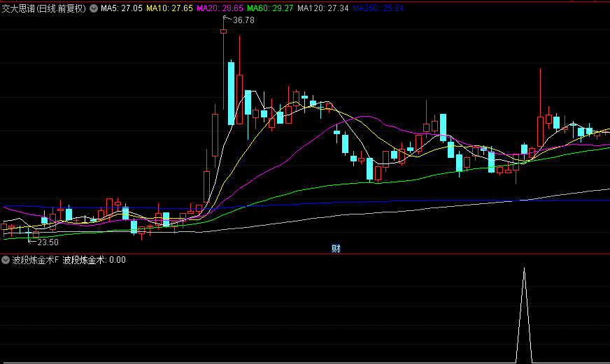Screen dimensions: 610x364
Task: Select the stock title 交大思诺(日线,前复权)
Action: pos(44,8)
